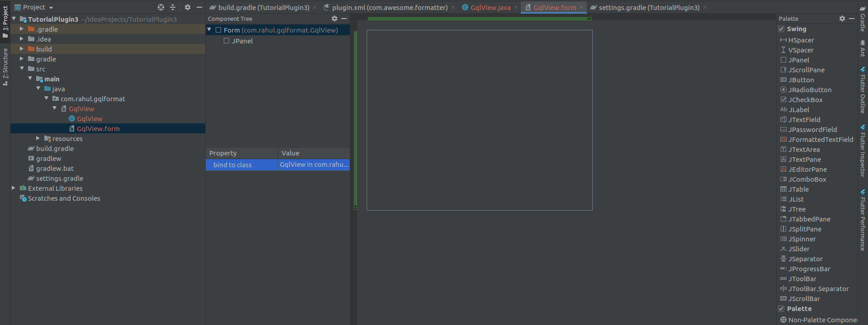Select JProgressBar component in Palette
Image resolution: width=868 pixels, height=325 pixels.
coord(805,269)
